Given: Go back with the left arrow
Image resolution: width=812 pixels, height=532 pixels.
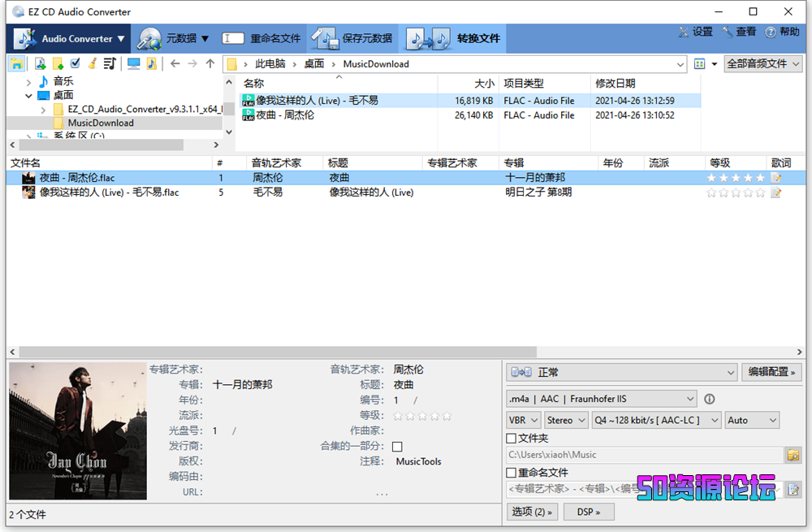Looking at the screenshot, I should pos(175,63).
